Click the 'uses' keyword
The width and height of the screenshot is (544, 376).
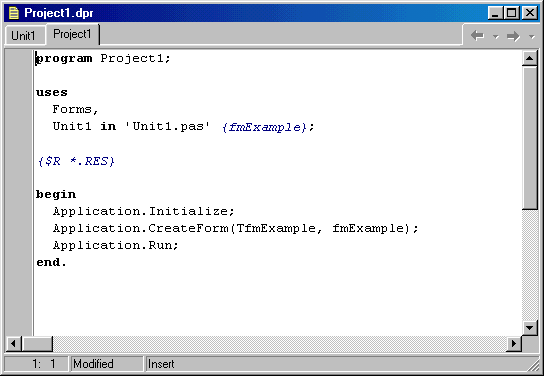[52, 93]
